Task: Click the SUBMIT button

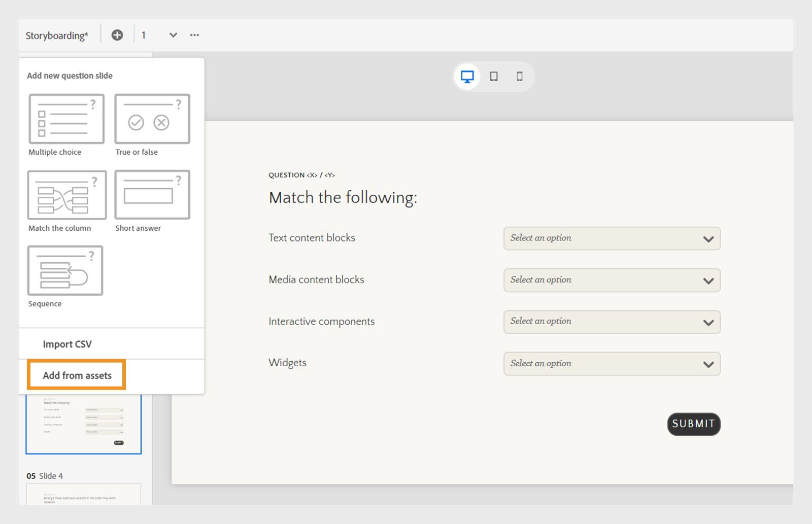Action: 693,424
